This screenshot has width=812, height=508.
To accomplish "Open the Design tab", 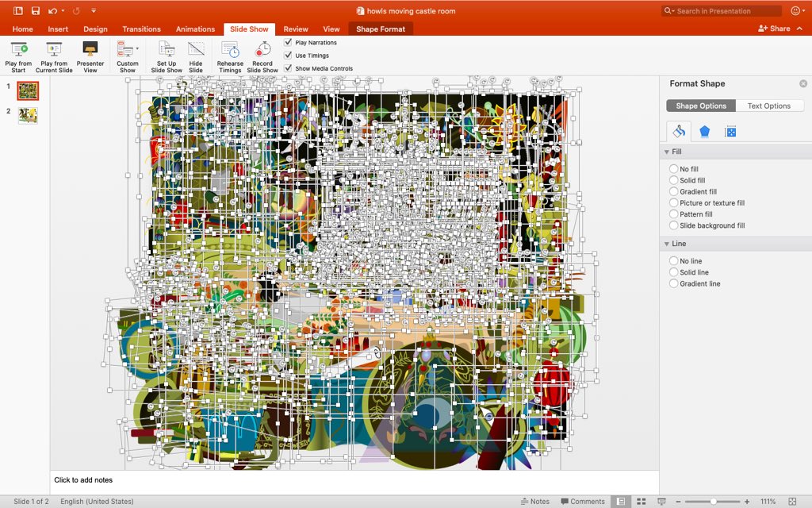I will (x=95, y=29).
